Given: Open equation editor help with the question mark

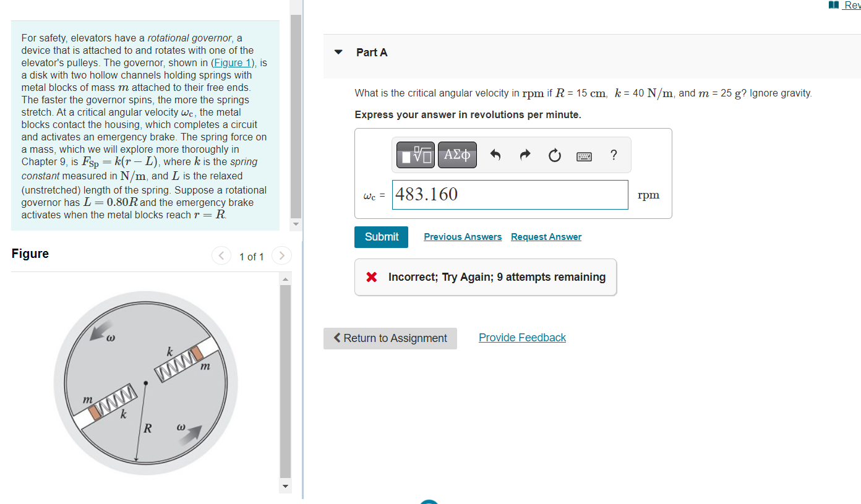Looking at the screenshot, I should click(x=613, y=155).
